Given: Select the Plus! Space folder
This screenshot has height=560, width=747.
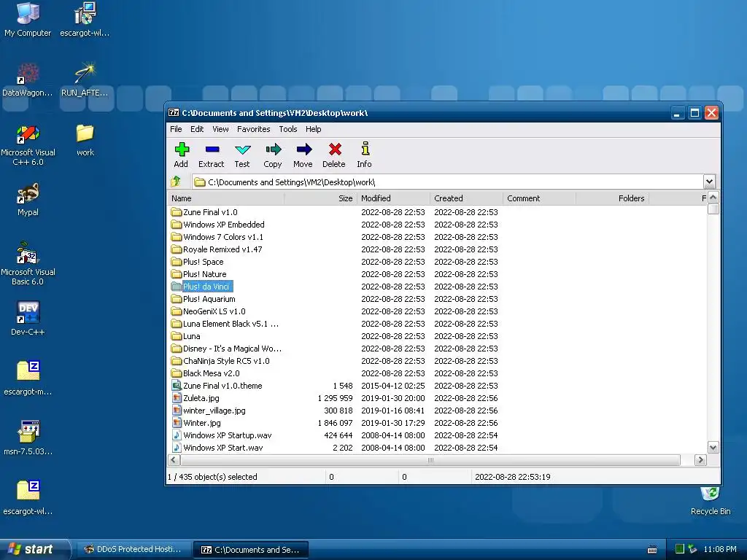Looking at the screenshot, I should (x=197, y=262).
